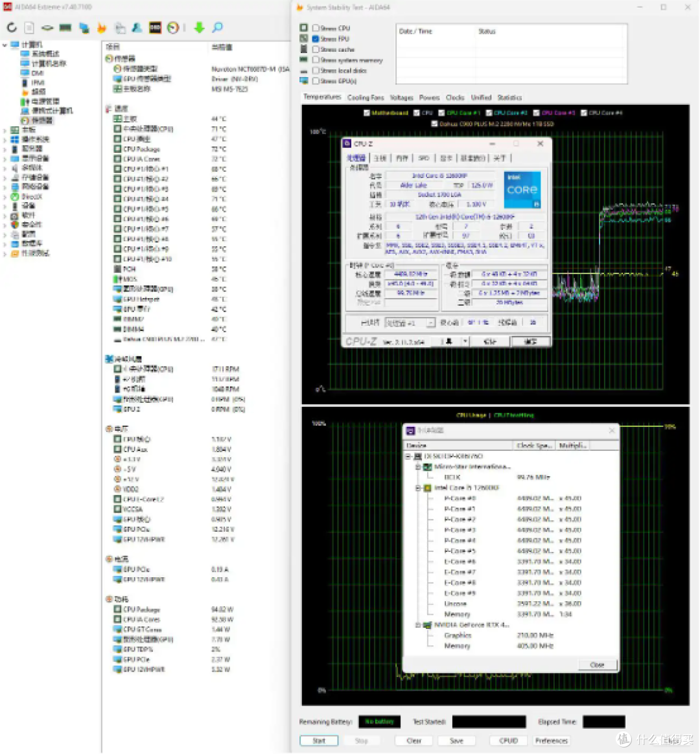The width and height of the screenshot is (700, 754).
Task: Uncheck the Stress FPU checkbox
Action: 316,38
